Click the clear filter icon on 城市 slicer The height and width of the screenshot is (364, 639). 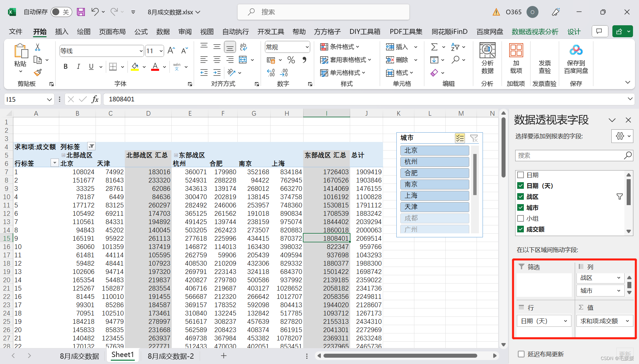474,138
